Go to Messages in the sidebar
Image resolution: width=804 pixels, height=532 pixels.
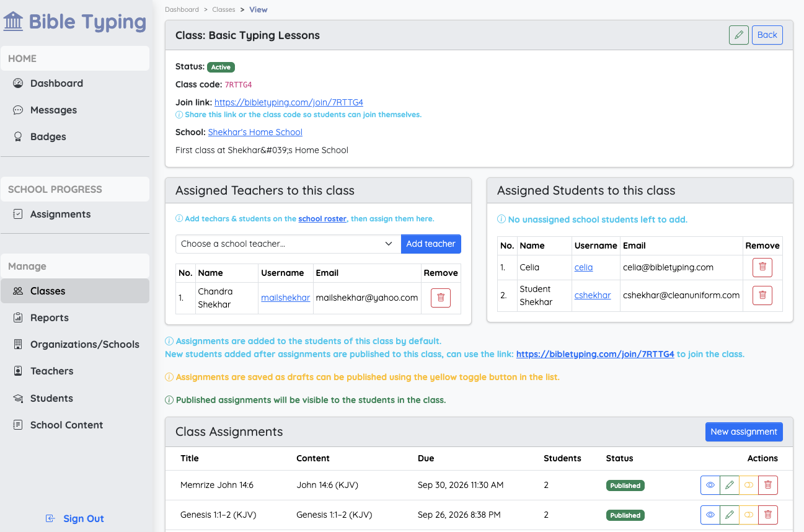(75, 110)
